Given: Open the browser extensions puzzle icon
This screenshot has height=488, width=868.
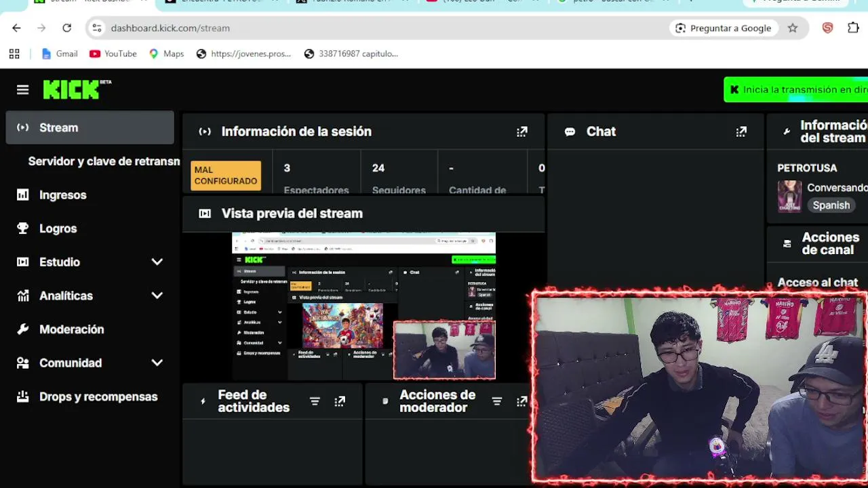Looking at the screenshot, I should [853, 28].
